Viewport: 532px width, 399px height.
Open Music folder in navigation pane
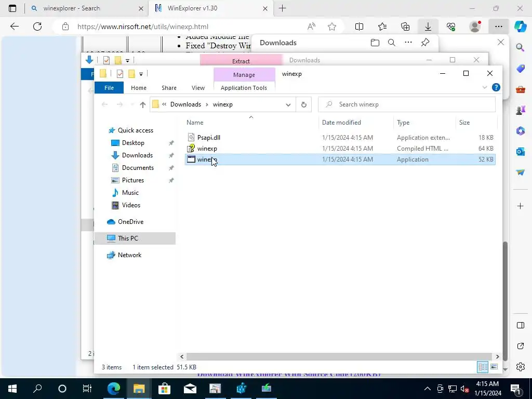coord(130,193)
